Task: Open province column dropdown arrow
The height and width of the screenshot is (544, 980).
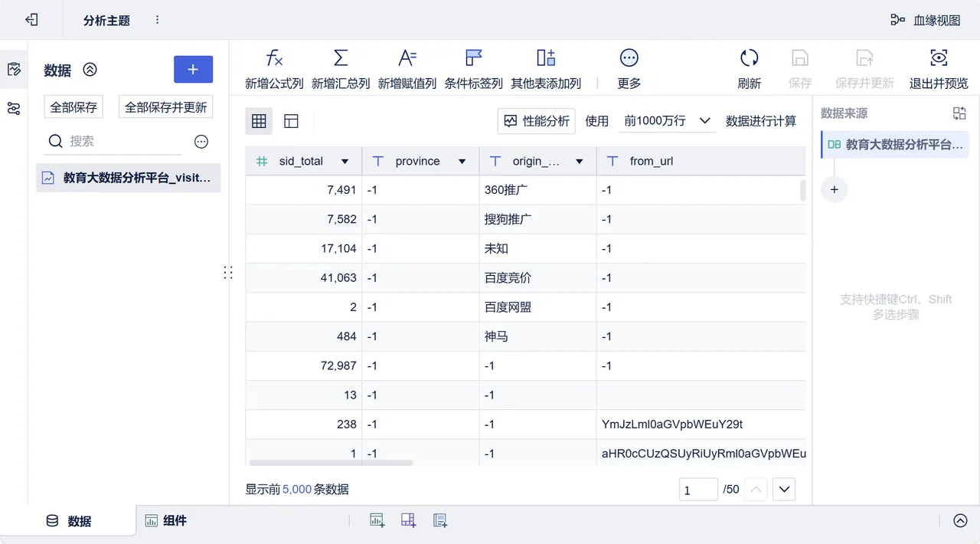Action: point(462,162)
